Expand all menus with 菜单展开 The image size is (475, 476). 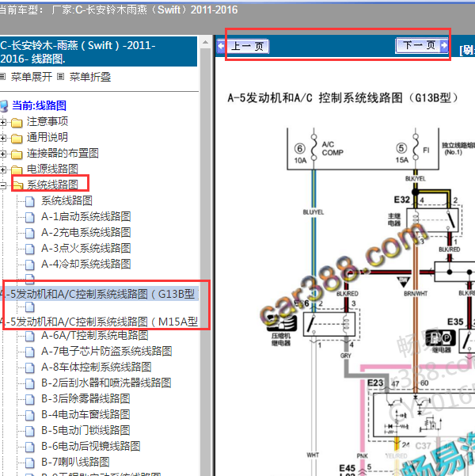[x=32, y=77]
